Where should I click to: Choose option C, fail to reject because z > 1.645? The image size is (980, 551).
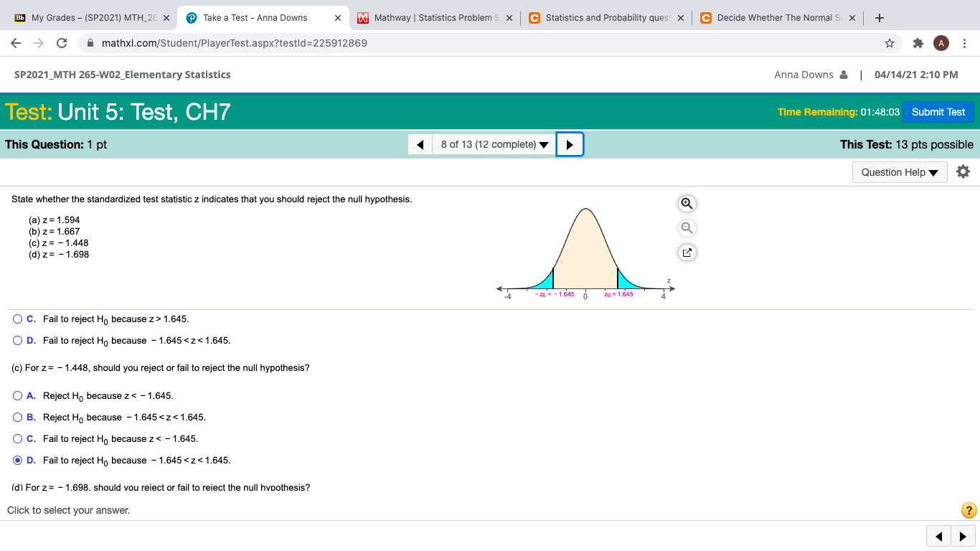tap(17, 319)
